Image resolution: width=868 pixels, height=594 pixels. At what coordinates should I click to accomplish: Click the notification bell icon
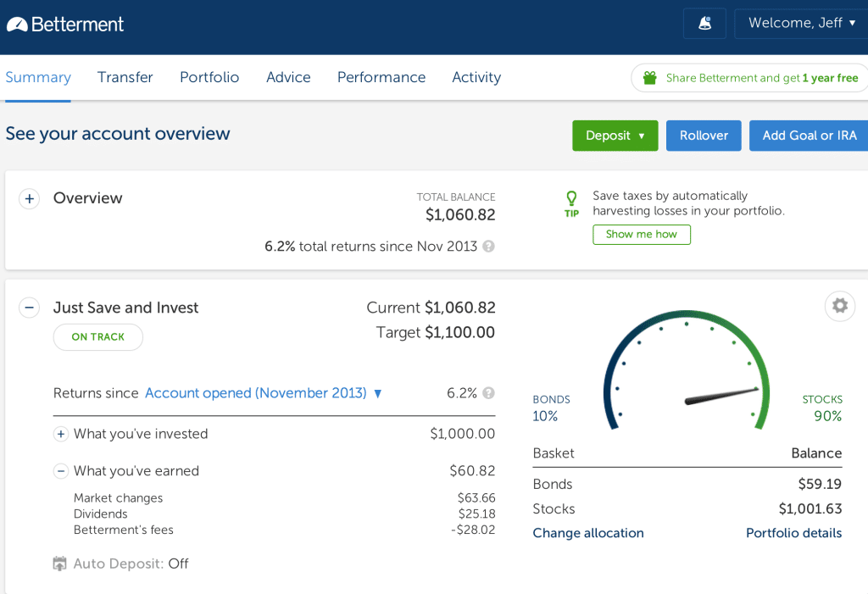[704, 24]
